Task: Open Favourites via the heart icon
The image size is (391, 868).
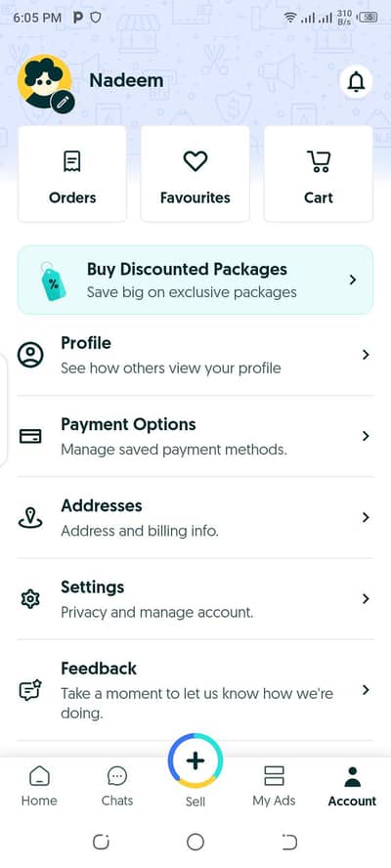Action: (195, 161)
